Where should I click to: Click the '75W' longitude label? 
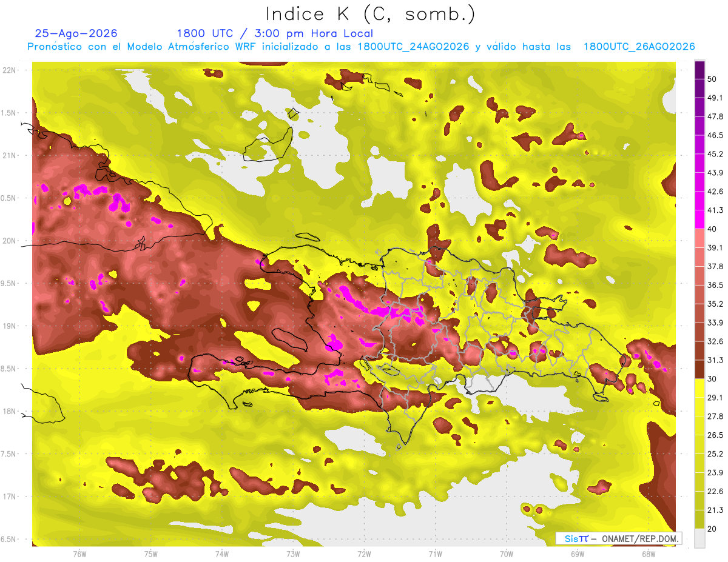pyautogui.click(x=151, y=554)
